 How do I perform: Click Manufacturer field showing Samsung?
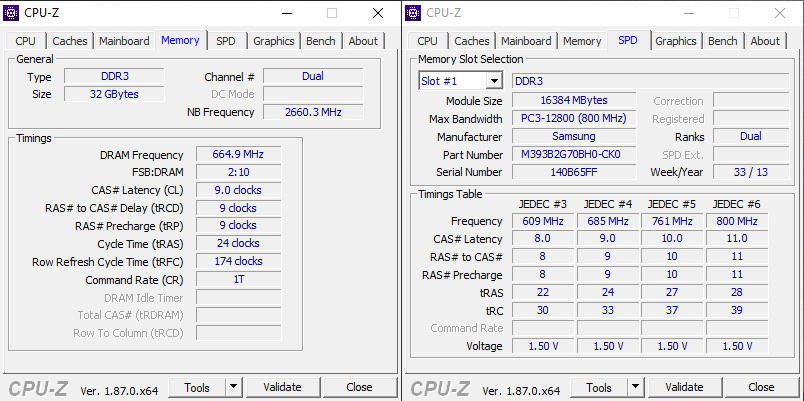(574, 136)
